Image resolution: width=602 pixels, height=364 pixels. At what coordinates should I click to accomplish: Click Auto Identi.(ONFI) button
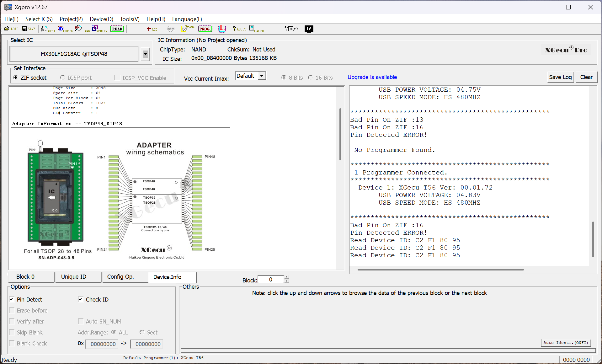[566, 343]
